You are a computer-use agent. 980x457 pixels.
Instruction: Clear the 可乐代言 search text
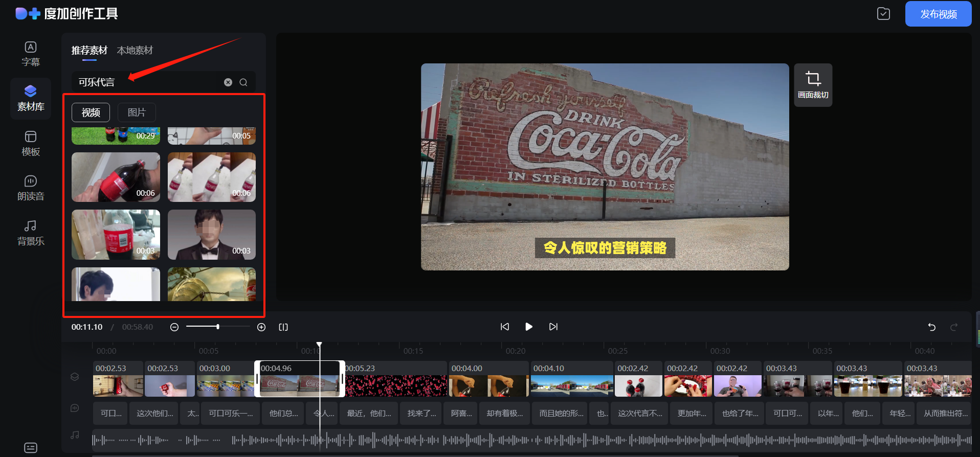(x=228, y=82)
